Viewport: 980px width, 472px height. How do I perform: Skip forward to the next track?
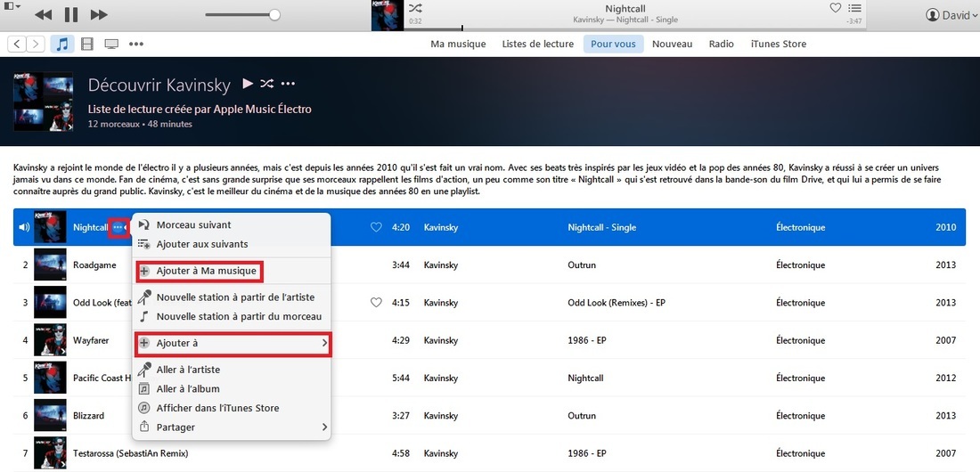99,15
